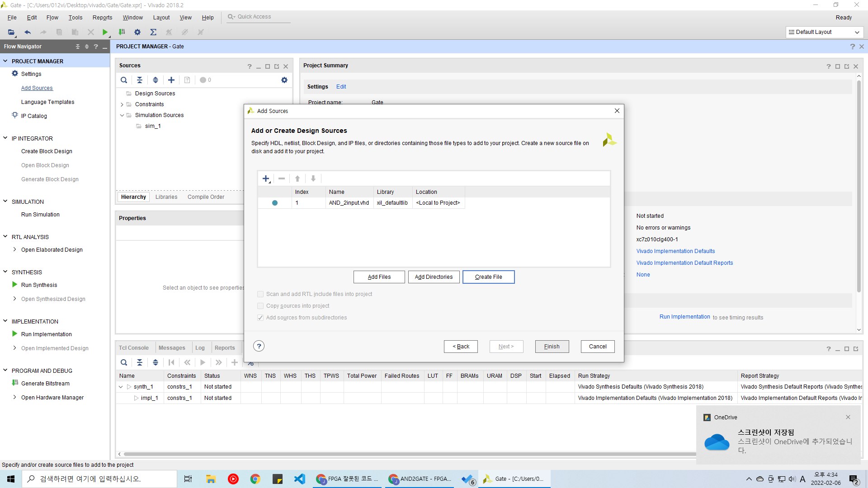
Task: Click the add sources plus icon in dialog
Action: tap(266, 178)
